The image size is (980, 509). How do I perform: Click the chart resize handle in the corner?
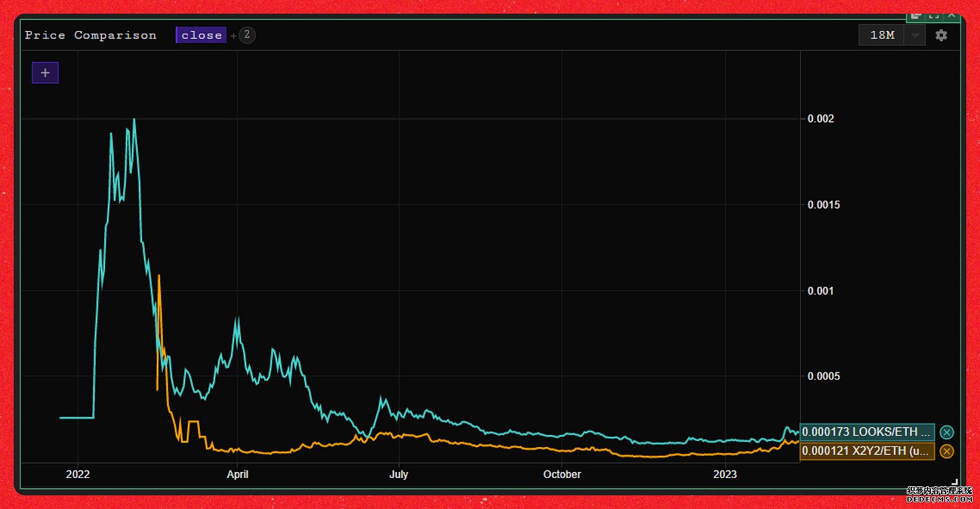click(x=954, y=482)
